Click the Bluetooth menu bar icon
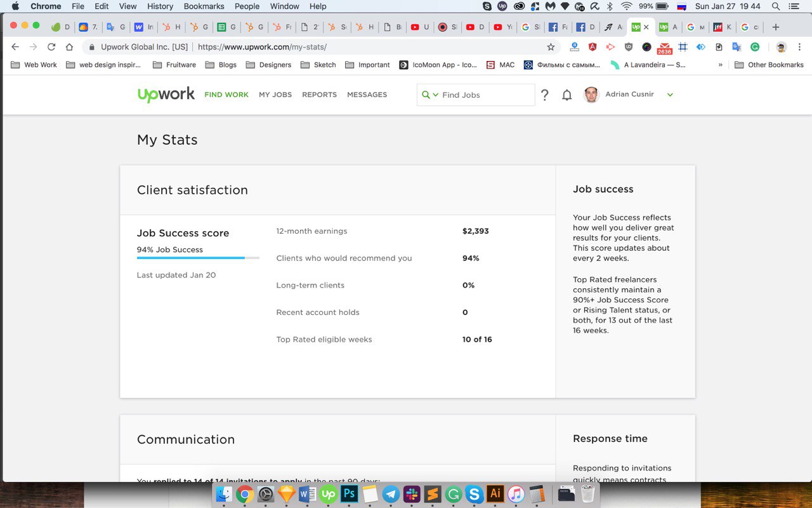 coord(610,6)
